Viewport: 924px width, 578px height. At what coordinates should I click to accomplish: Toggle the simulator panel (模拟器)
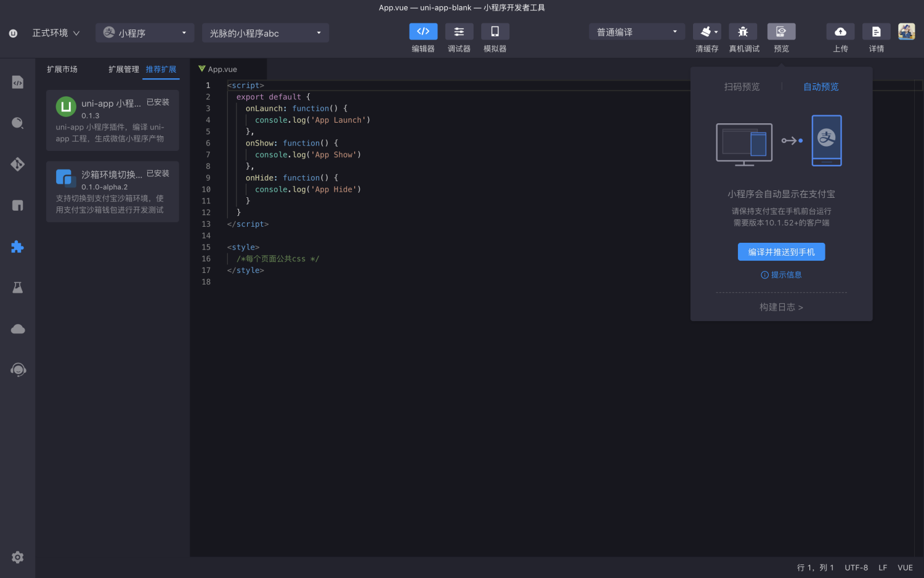click(495, 31)
